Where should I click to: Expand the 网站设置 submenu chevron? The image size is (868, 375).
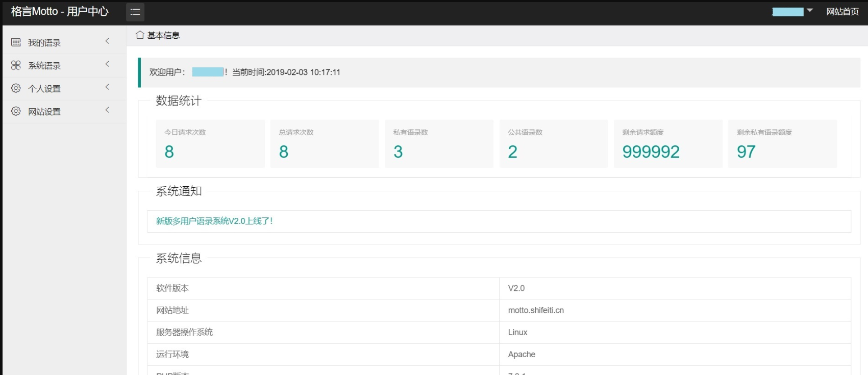107,110
